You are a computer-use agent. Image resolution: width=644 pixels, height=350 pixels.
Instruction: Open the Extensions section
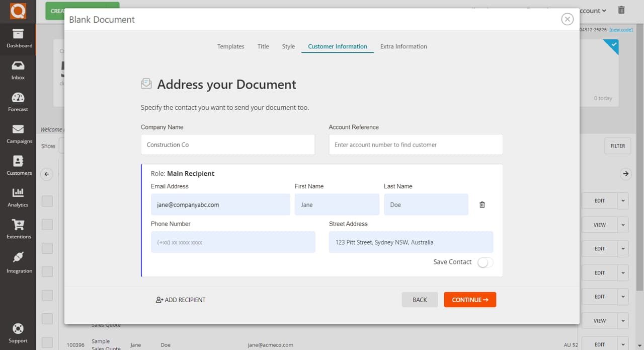tap(18, 229)
